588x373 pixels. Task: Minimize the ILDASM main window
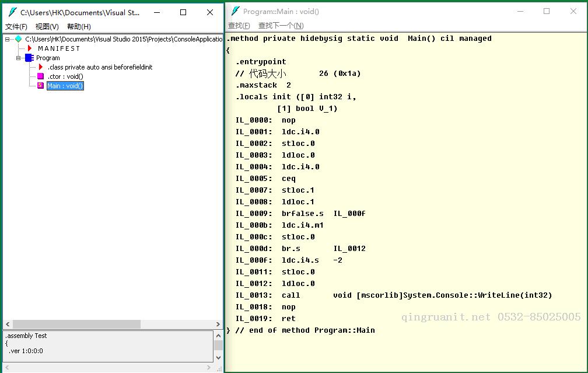[157, 12]
